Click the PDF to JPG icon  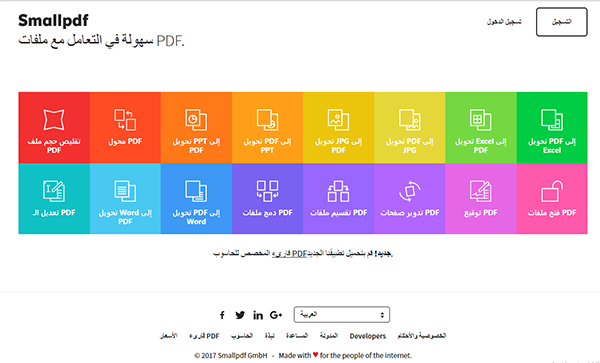pos(409,119)
